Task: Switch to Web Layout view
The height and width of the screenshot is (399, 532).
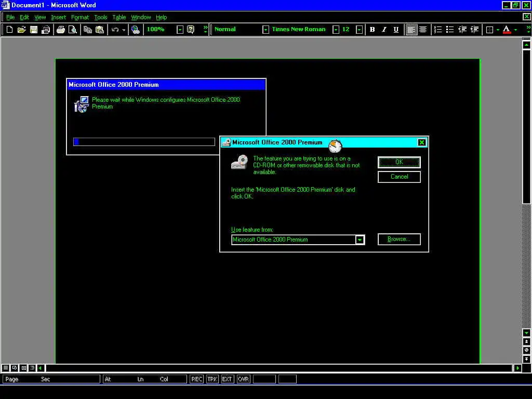Action: click(15, 368)
